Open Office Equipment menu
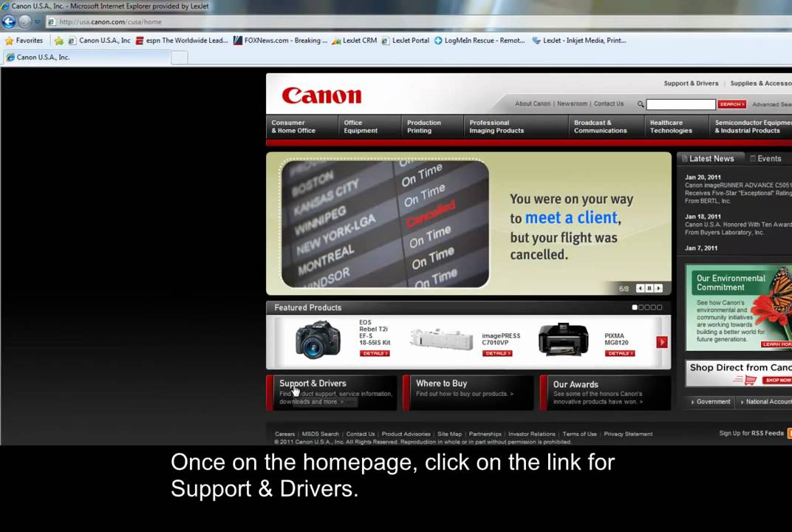The height and width of the screenshot is (532, 792). click(369, 126)
